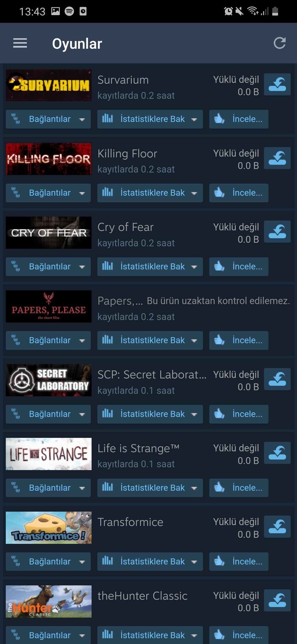Click İncele button for Cry of Fear
Viewport: 297px width, 644px height.
click(x=239, y=267)
